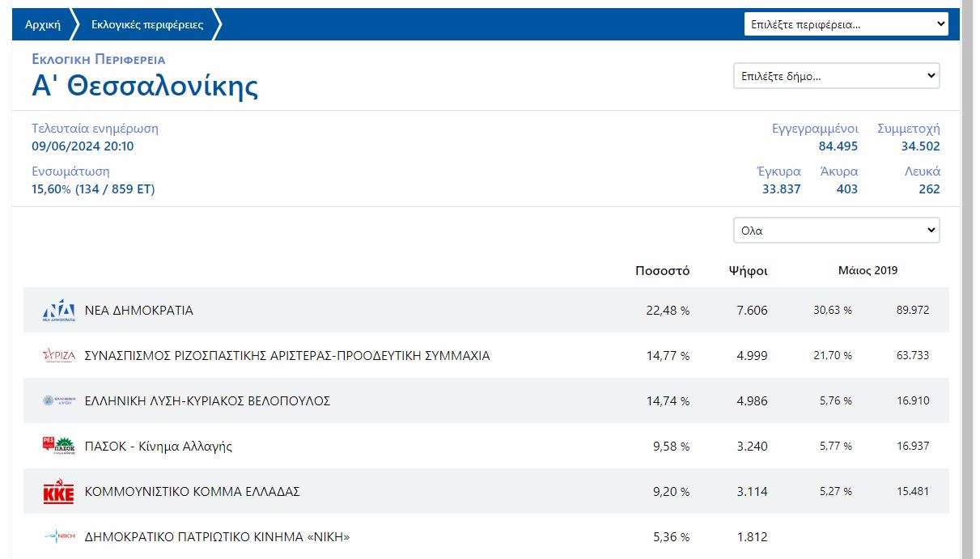The height and width of the screenshot is (559, 980).
Task: Go to Αρχική breadcrumb
Action: [43, 24]
